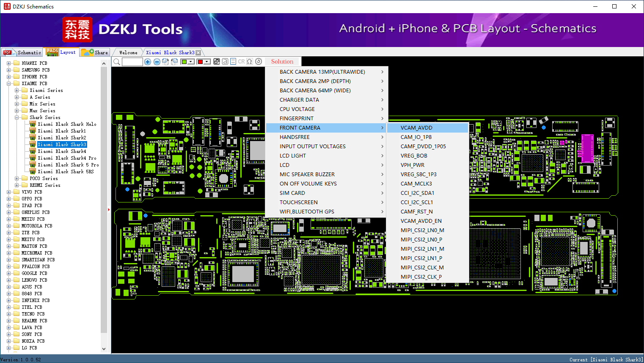The height and width of the screenshot is (363, 644).
Task: Expand the HUAWEI PCB tree node
Action: point(8,63)
